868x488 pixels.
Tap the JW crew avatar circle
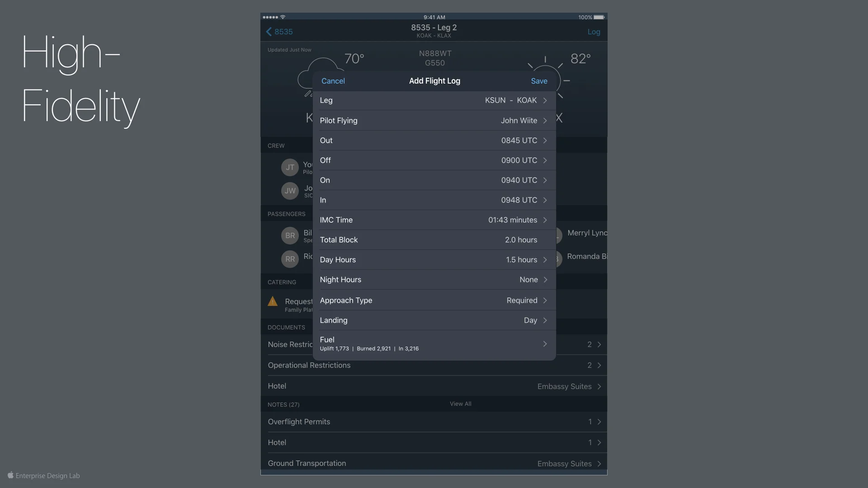(x=290, y=191)
